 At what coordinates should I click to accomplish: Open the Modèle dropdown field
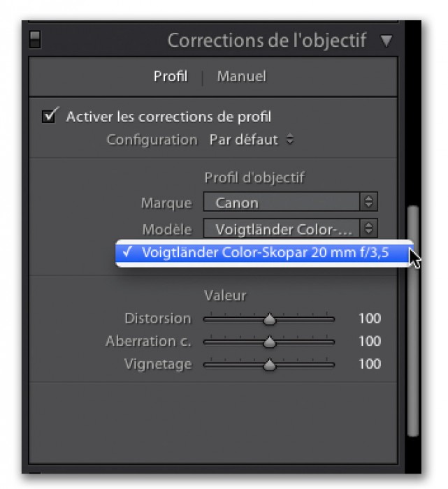click(291, 228)
